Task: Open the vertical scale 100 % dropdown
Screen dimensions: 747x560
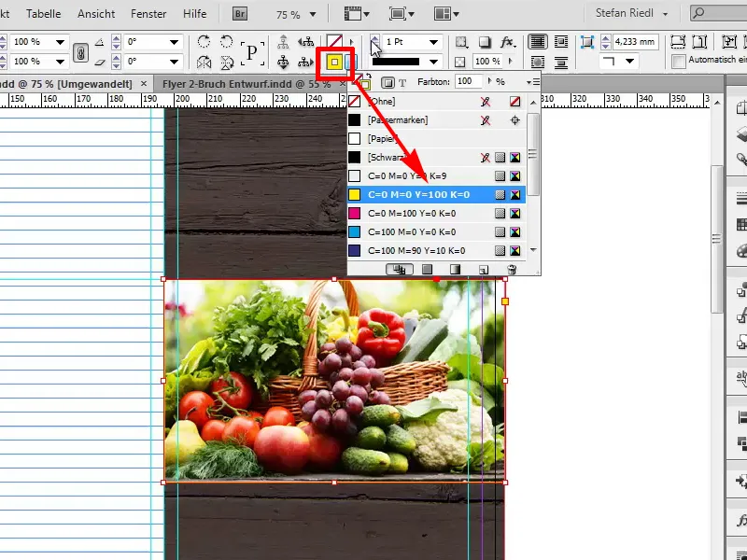Action: [60, 62]
